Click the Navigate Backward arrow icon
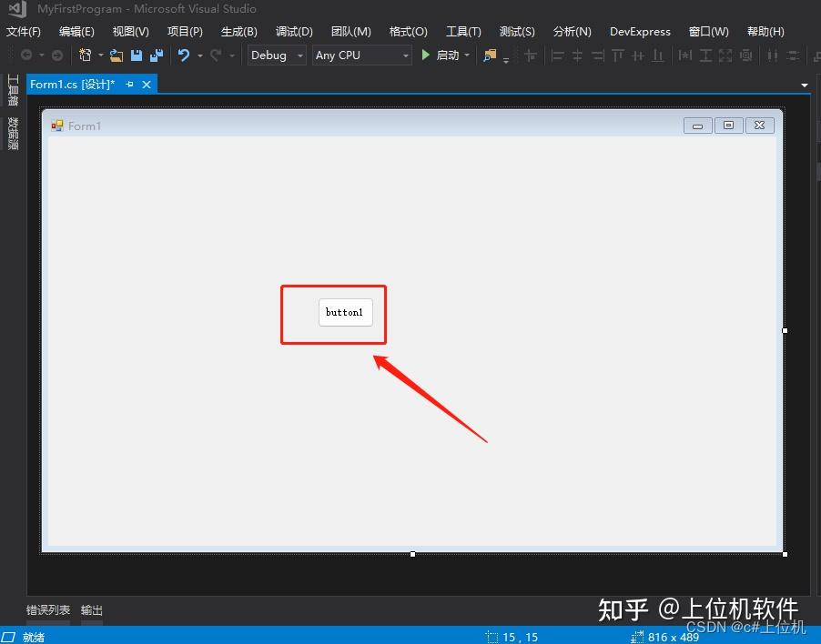The width and height of the screenshot is (821, 644). pyautogui.click(x=26, y=55)
